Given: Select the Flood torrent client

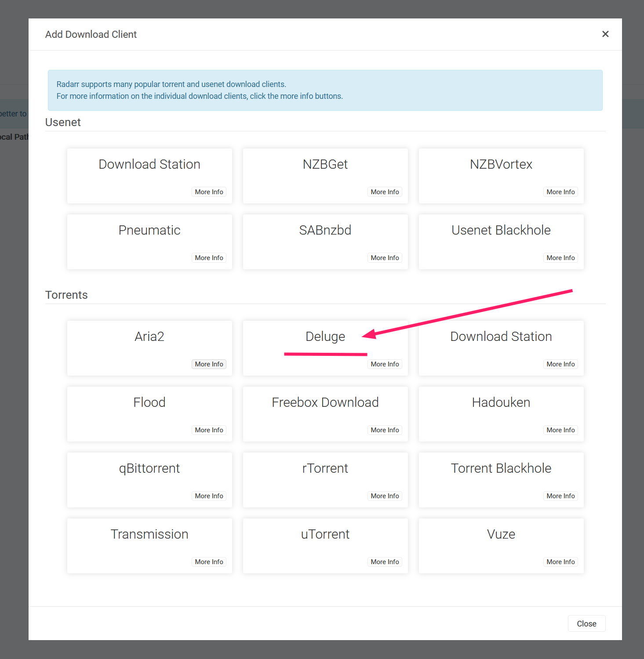Looking at the screenshot, I should [x=149, y=403].
